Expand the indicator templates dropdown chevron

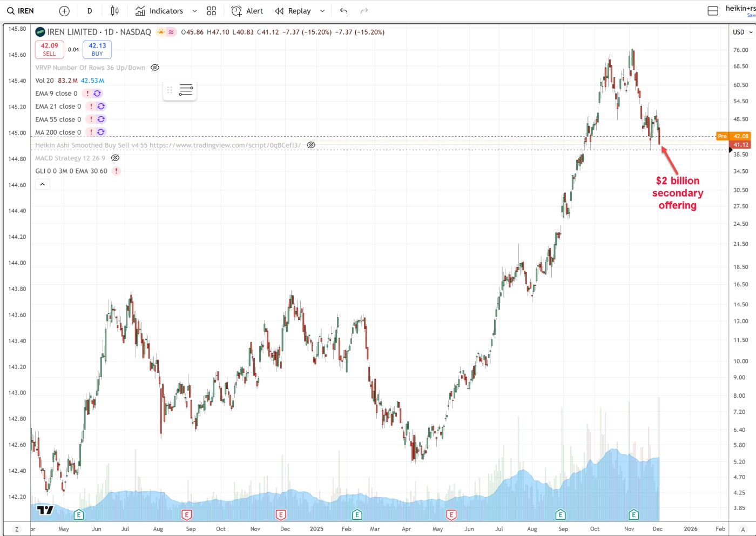tap(195, 11)
